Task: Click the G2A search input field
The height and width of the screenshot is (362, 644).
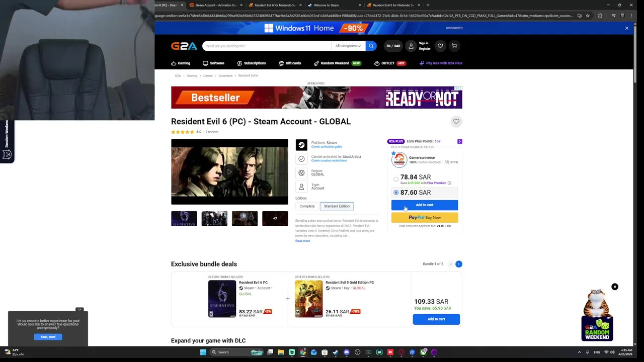Action: (267, 46)
